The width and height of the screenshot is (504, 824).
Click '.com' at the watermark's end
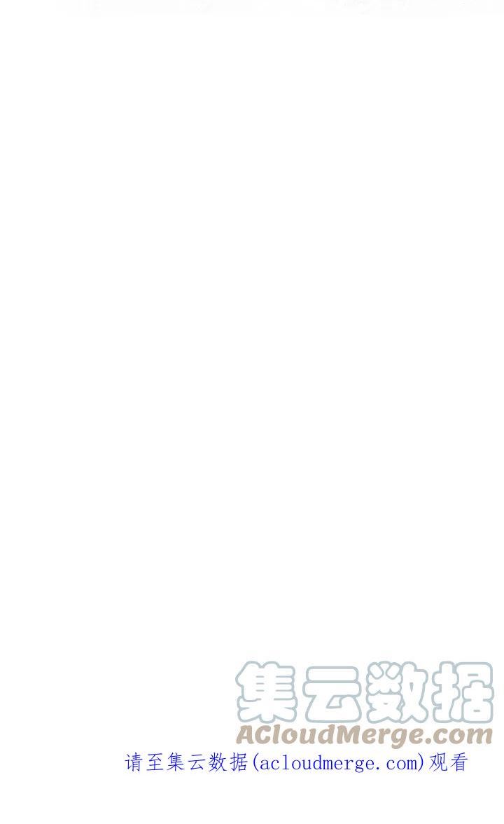point(457,736)
